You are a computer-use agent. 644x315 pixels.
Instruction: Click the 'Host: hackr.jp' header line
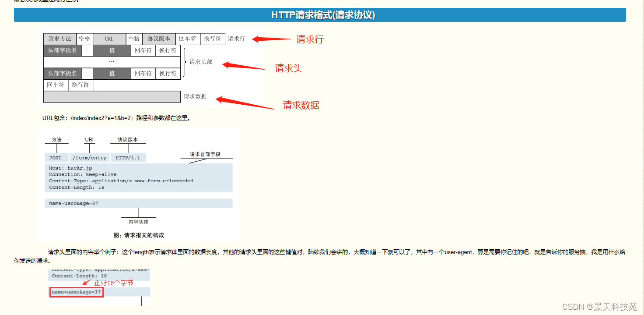coord(70,168)
